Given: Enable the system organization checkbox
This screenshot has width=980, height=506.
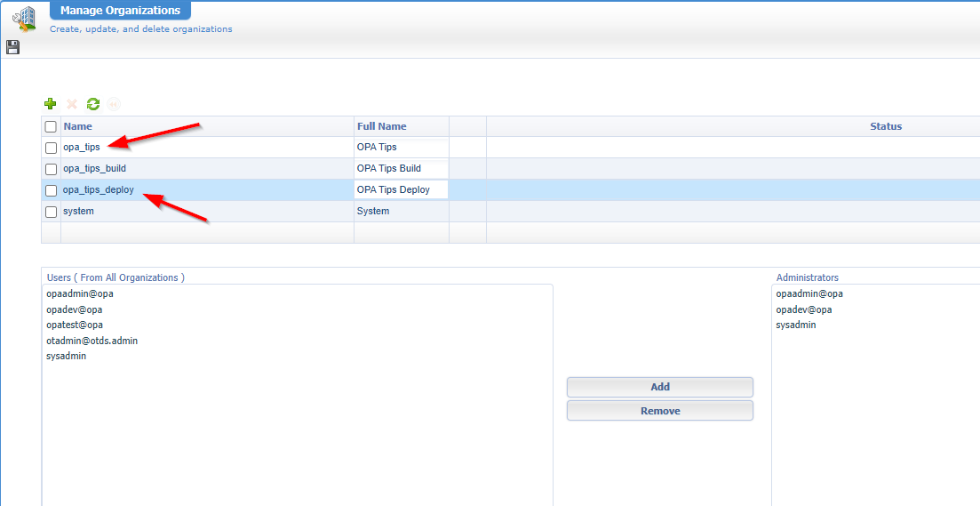Looking at the screenshot, I should pos(51,212).
